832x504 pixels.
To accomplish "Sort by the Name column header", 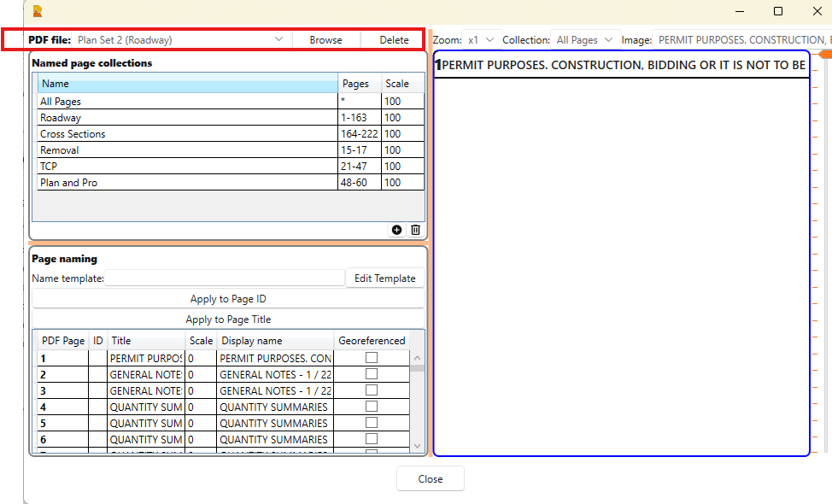I will tap(188, 84).
